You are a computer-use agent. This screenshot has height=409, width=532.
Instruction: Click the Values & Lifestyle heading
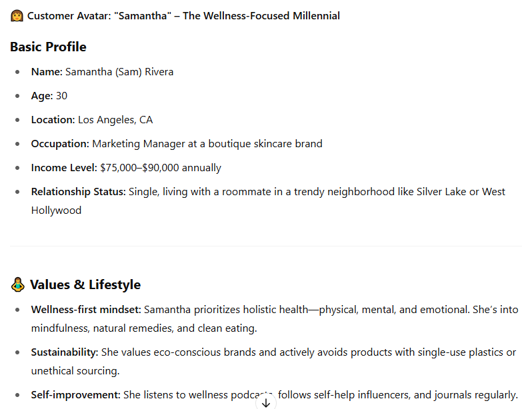(x=85, y=284)
